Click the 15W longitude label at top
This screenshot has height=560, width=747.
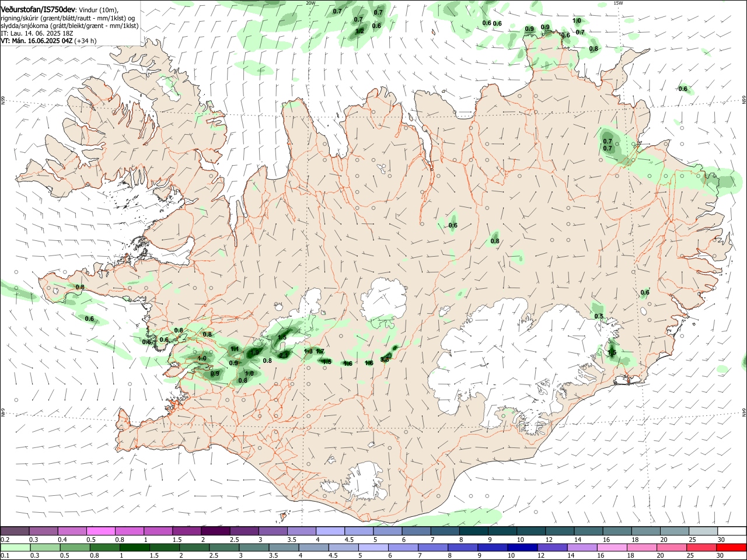point(619,3)
